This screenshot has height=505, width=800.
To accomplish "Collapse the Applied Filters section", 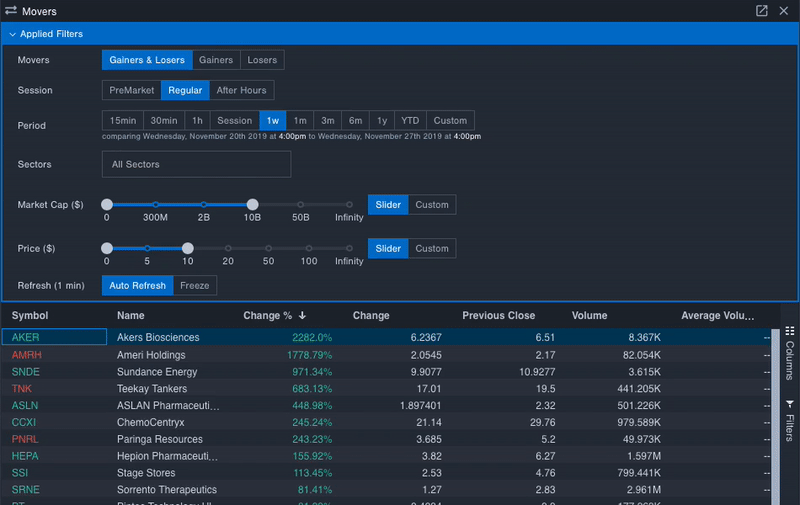I will pyautogui.click(x=12, y=34).
